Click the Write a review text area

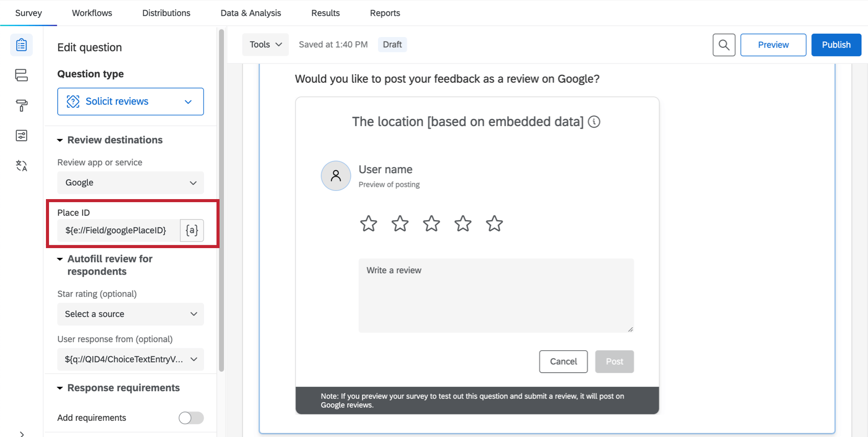point(496,296)
